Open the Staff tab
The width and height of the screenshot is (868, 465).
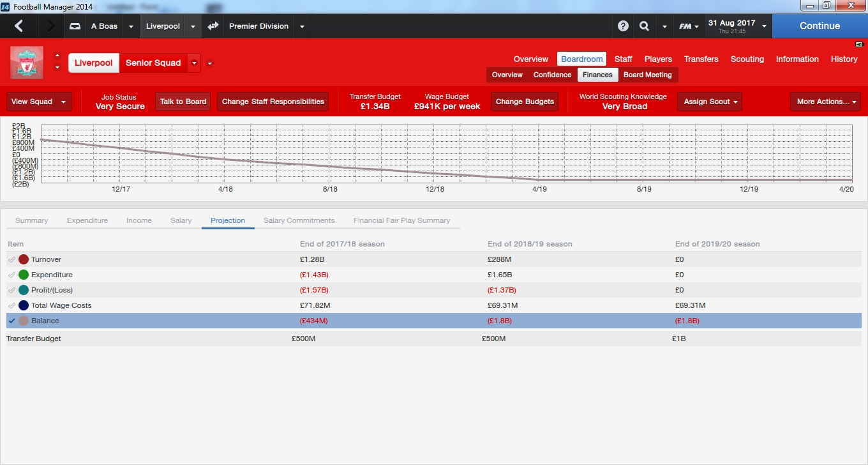pos(624,59)
